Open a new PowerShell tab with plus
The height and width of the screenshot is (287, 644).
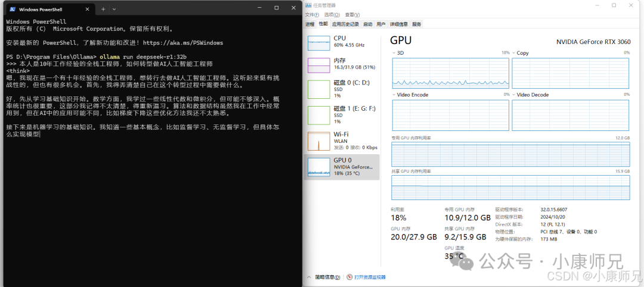pos(103,8)
